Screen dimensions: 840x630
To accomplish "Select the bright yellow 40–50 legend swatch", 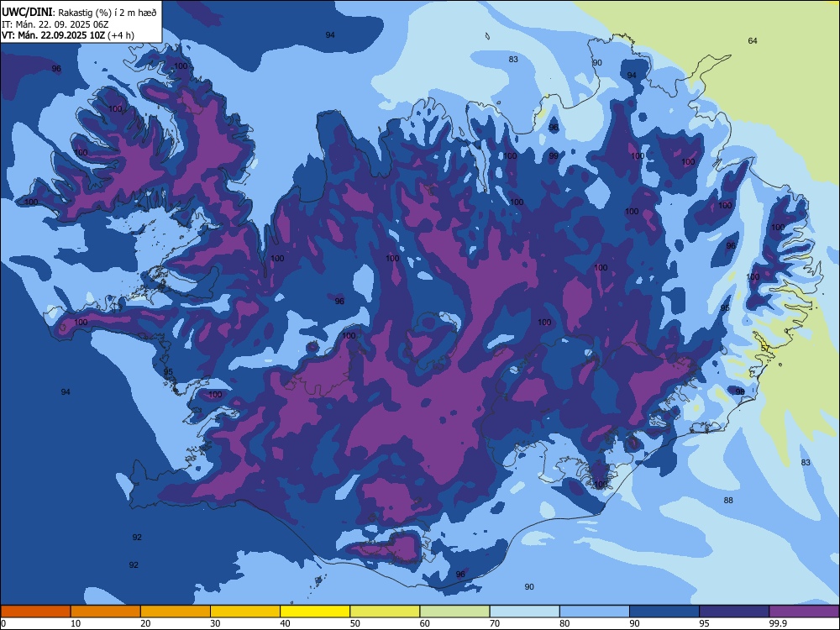I will tap(315, 612).
